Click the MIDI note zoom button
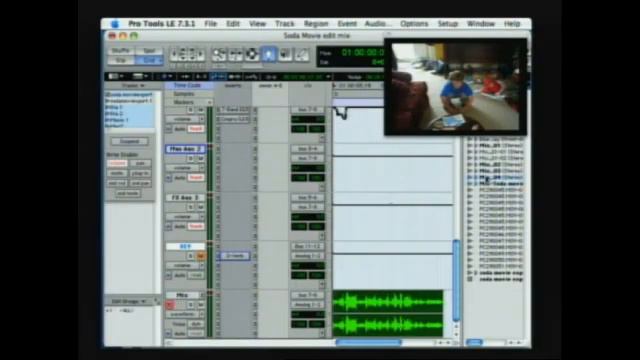 [x=192, y=54]
